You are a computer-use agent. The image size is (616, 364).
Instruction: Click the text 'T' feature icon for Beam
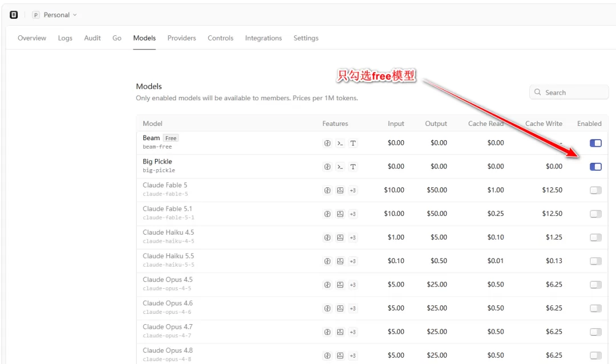click(x=353, y=143)
